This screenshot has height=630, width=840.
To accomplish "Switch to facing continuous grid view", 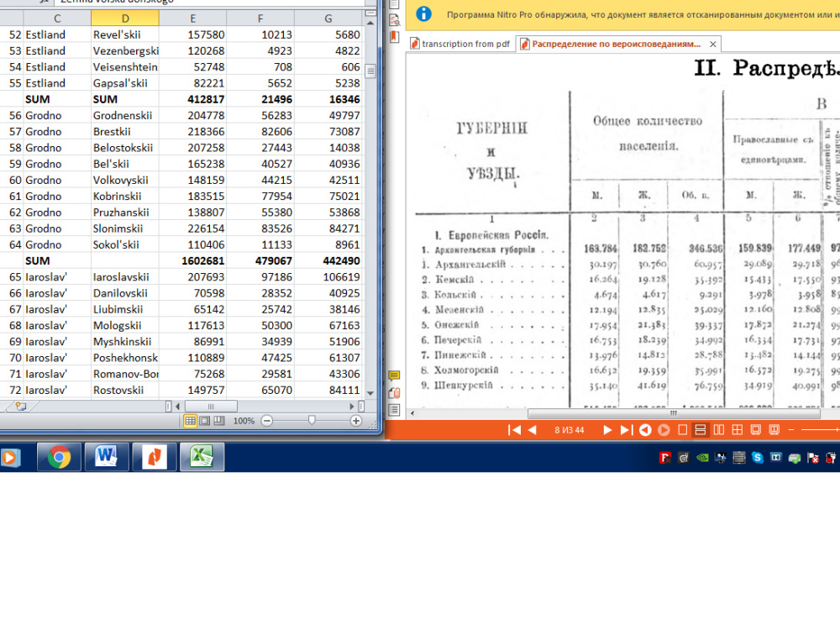I will click(738, 430).
